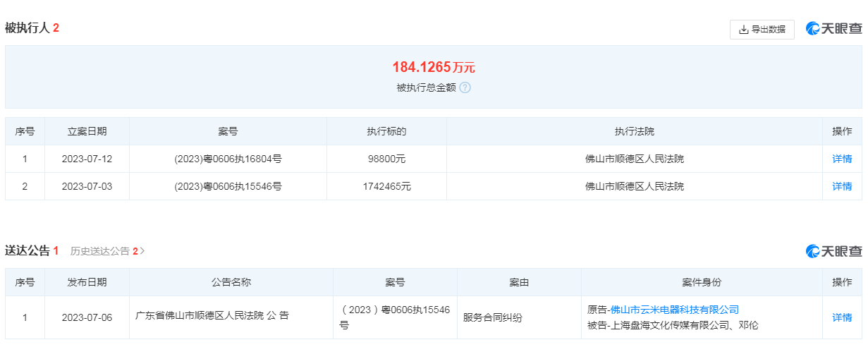Open 详情 for case 粤0606执15546号 in 被执行人 table

click(842, 186)
